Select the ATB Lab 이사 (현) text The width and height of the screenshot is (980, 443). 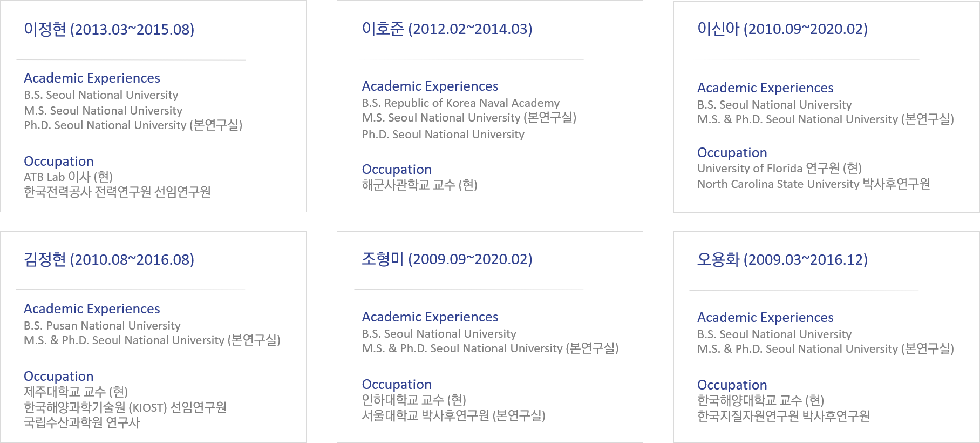pos(68,177)
